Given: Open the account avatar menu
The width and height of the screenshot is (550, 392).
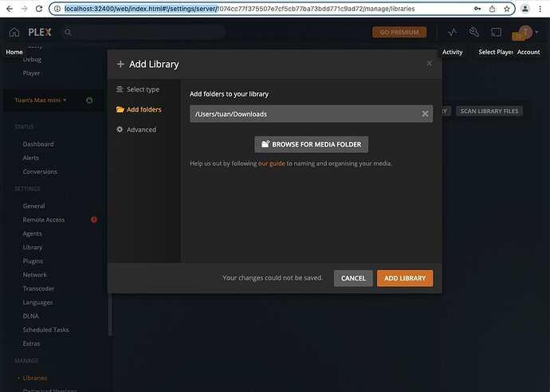Looking at the screenshot, I should pos(524,32).
